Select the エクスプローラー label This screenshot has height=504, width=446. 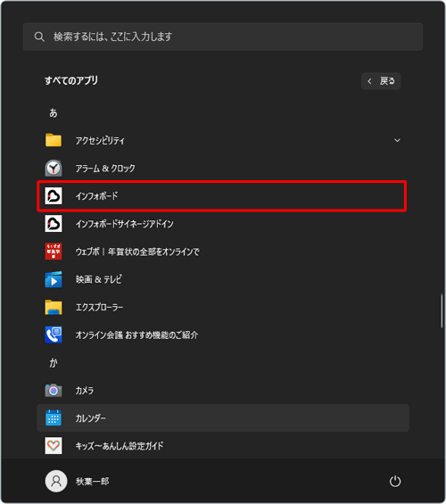coord(99,307)
